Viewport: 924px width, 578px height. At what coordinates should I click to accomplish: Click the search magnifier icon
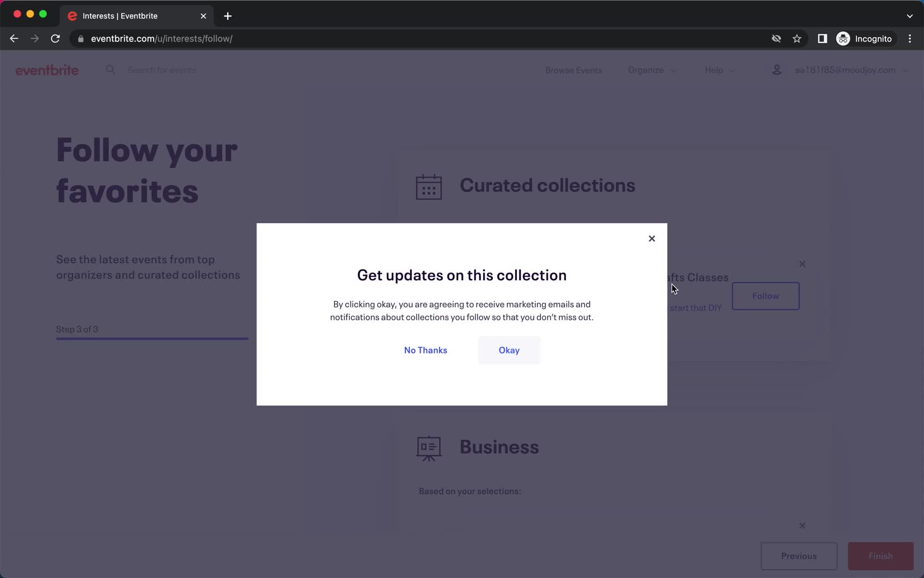[110, 70]
